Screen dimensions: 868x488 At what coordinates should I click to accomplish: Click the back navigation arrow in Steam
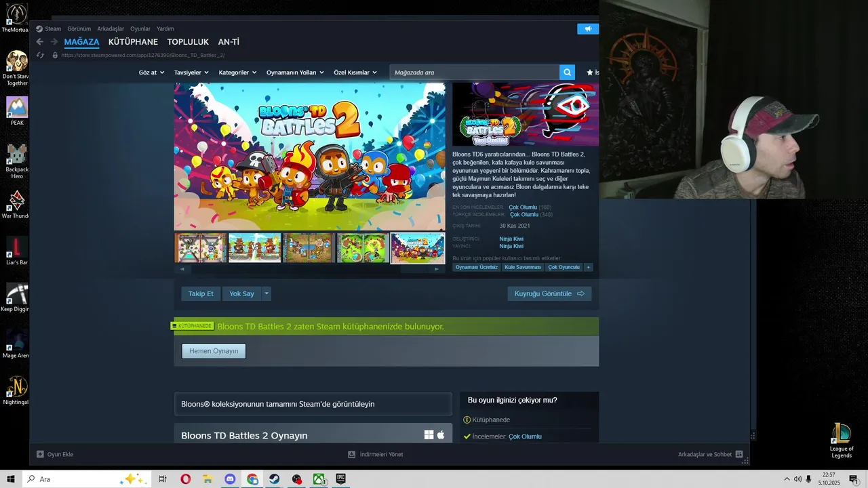[x=39, y=41]
